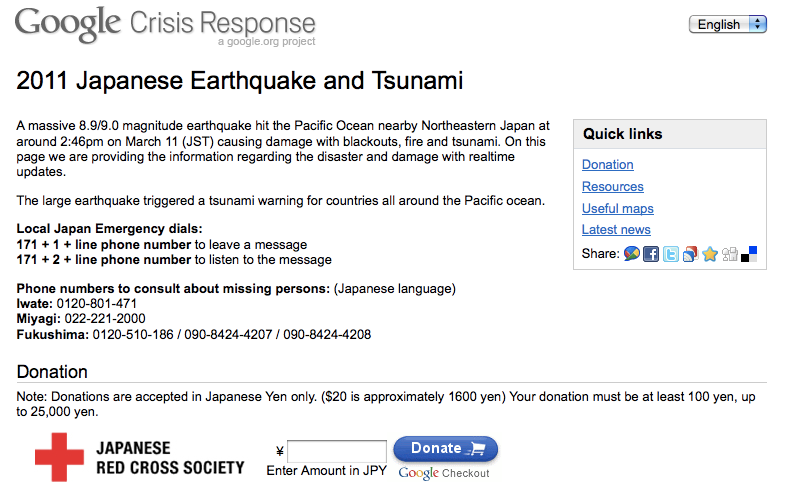Open the English language dropdown
The height and width of the screenshot is (500, 788).
click(727, 24)
